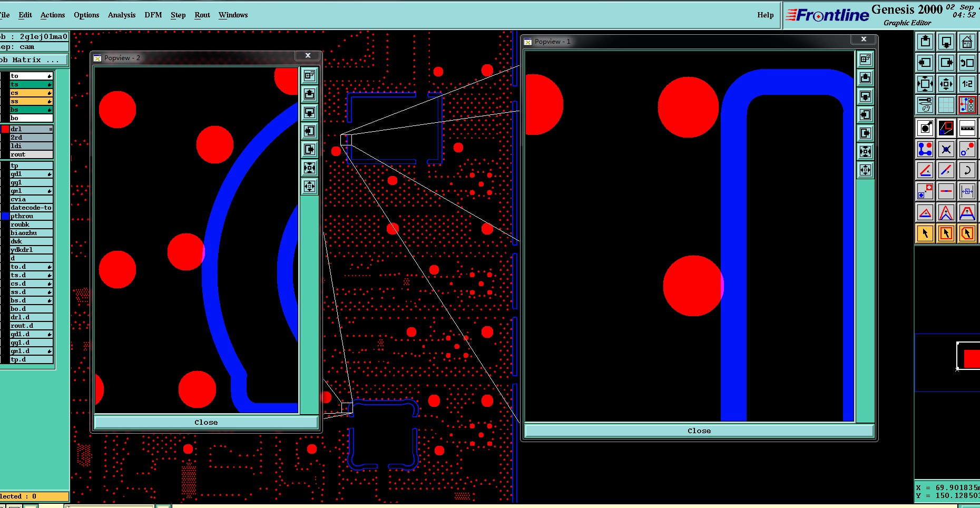Open the Windows menu
This screenshot has width=980, height=508.
tap(233, 15)
